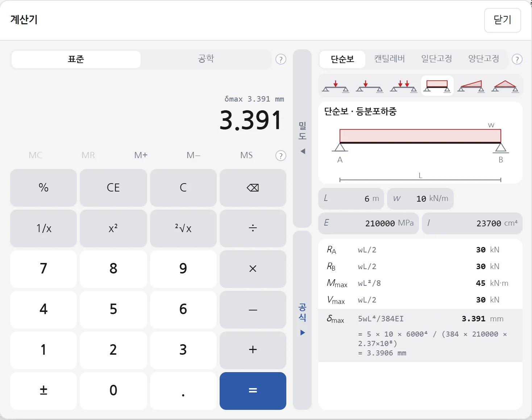Click the x² square key
Viewport: 532px width, 420px height.
click(x=113, y=228)
